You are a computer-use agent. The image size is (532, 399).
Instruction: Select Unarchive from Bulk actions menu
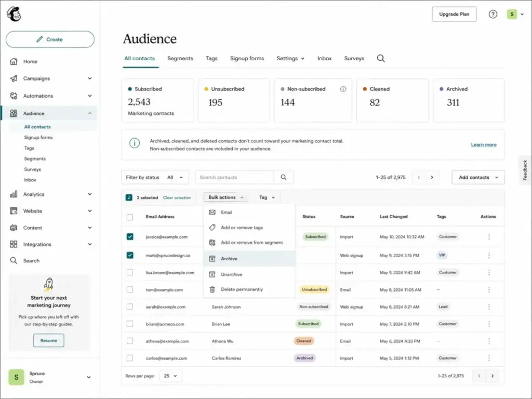click(249, 274)
